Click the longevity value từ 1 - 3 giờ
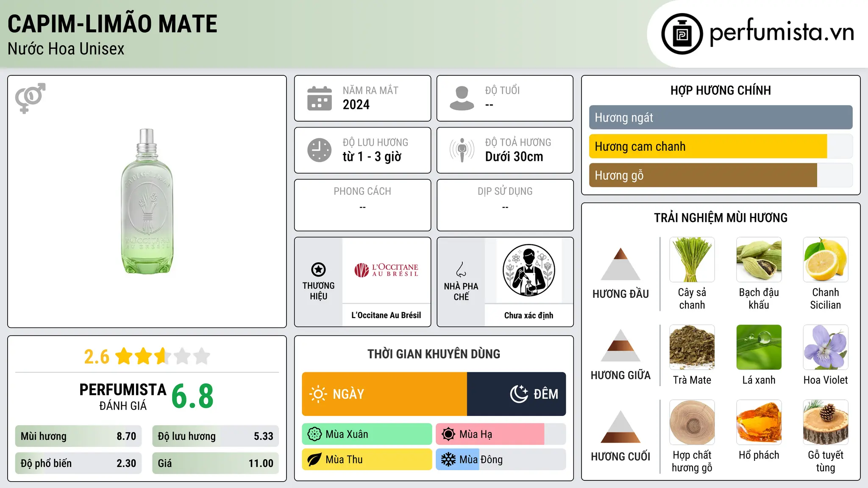Screen dimensions: 868x488 coord(372,157)
